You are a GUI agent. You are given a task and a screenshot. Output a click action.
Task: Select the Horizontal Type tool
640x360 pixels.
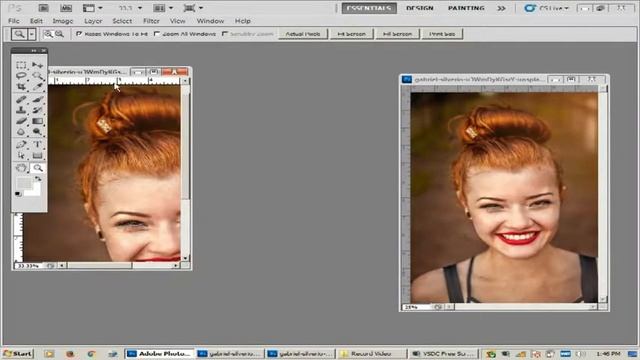(x=38, y=144)
